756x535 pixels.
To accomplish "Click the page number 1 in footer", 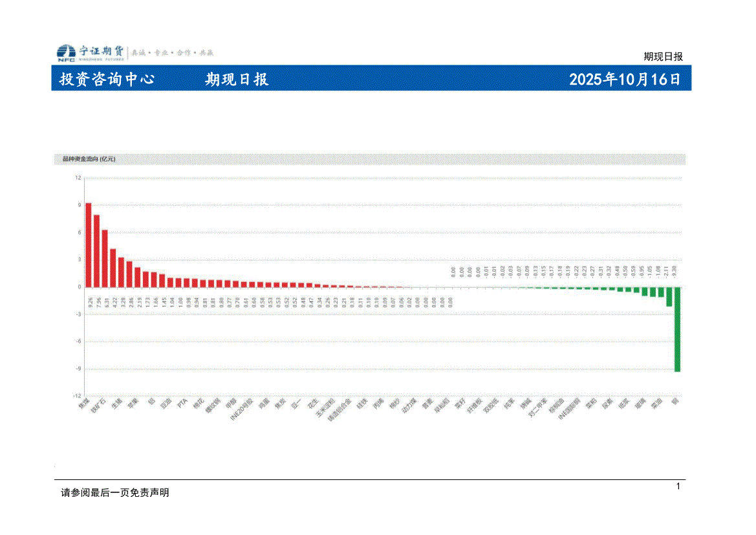I will tap(678, 486).
